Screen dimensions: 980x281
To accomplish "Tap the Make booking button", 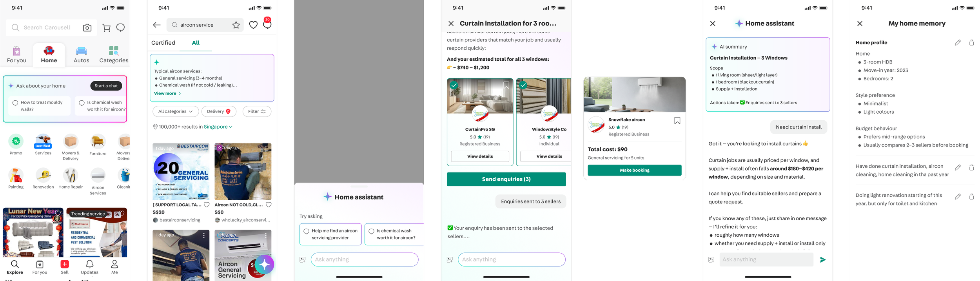I will 634,170.
